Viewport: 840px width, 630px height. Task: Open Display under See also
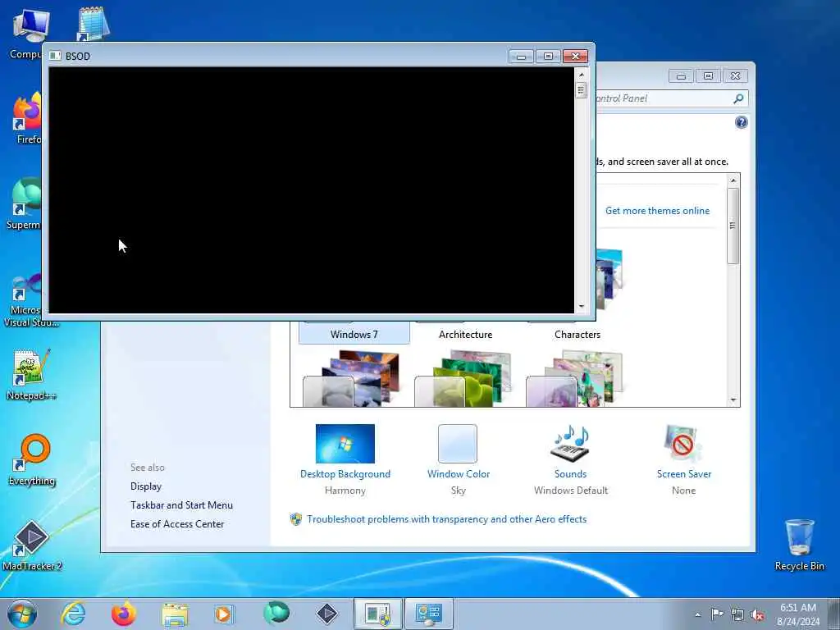(146, 486)
